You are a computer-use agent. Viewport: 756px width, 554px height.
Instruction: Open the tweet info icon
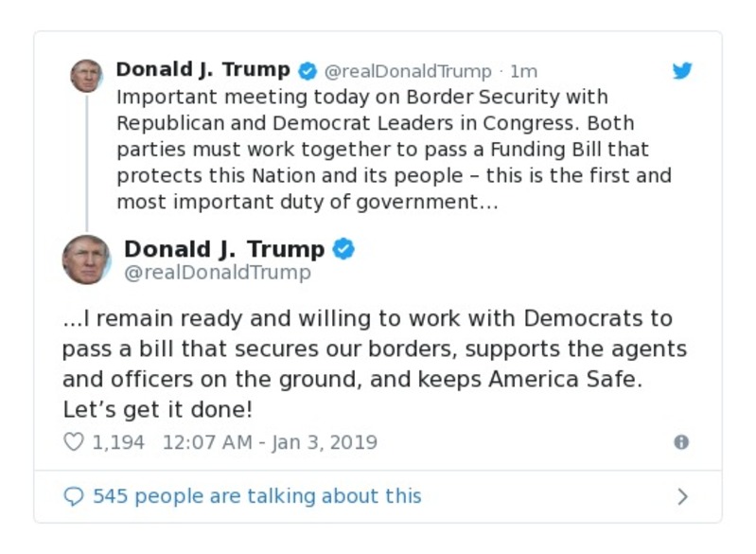[680, 442]
